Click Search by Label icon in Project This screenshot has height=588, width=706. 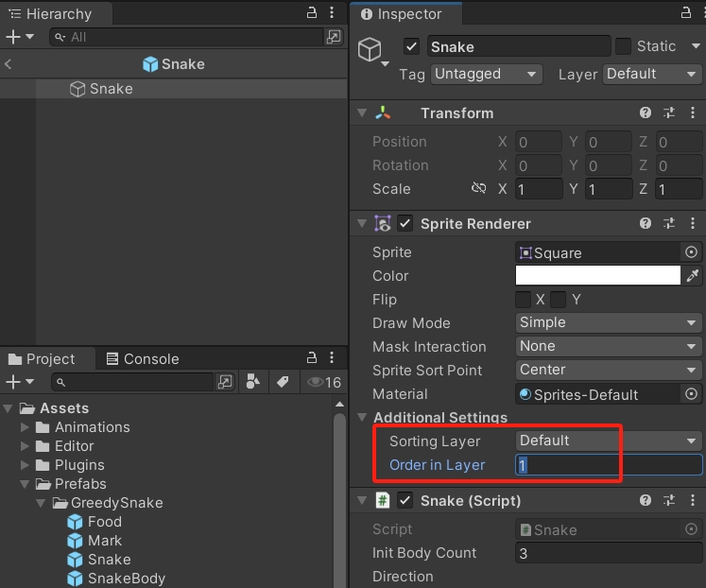coord(283,382)
